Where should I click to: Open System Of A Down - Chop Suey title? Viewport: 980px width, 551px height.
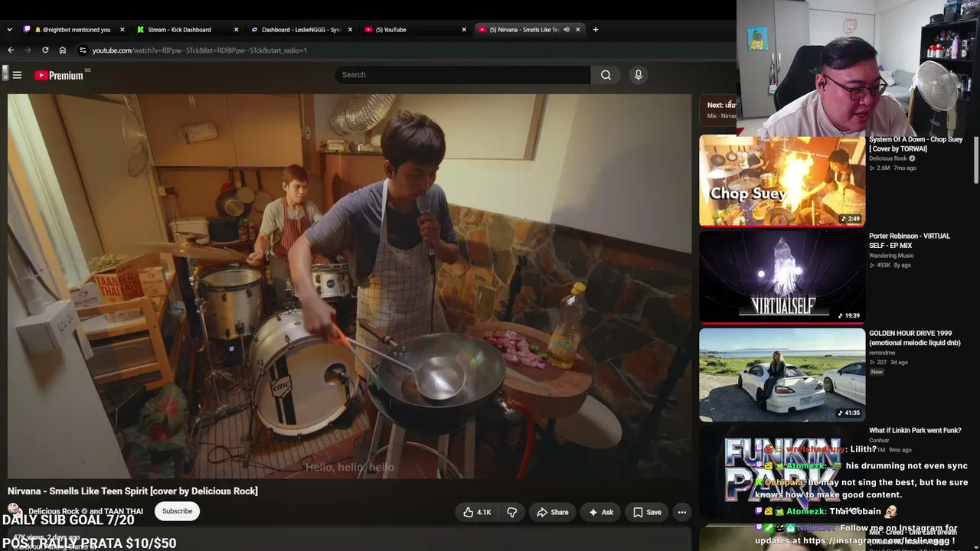[x=916, y=144]
